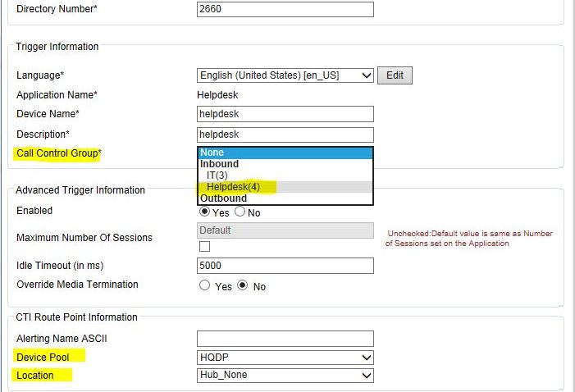This screenshot has height=392, width=575.
Task: Expand the Device Pool dropdown
Action: (x=285, y=358)
